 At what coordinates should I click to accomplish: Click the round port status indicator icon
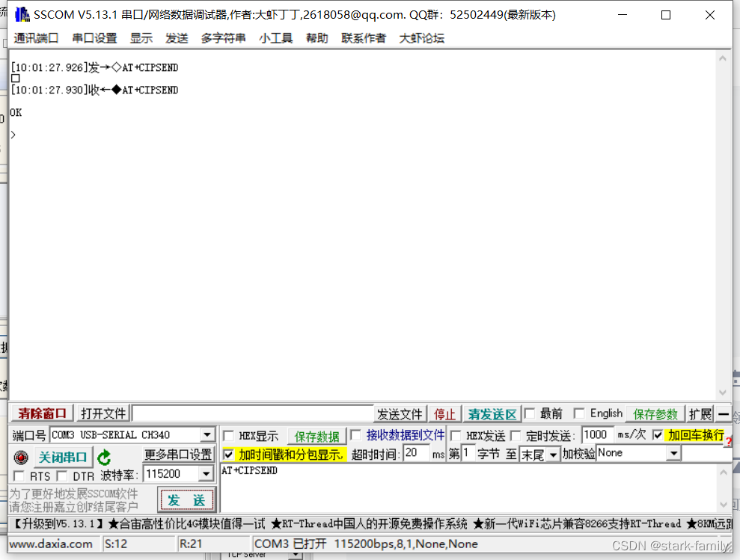point(20,457)
